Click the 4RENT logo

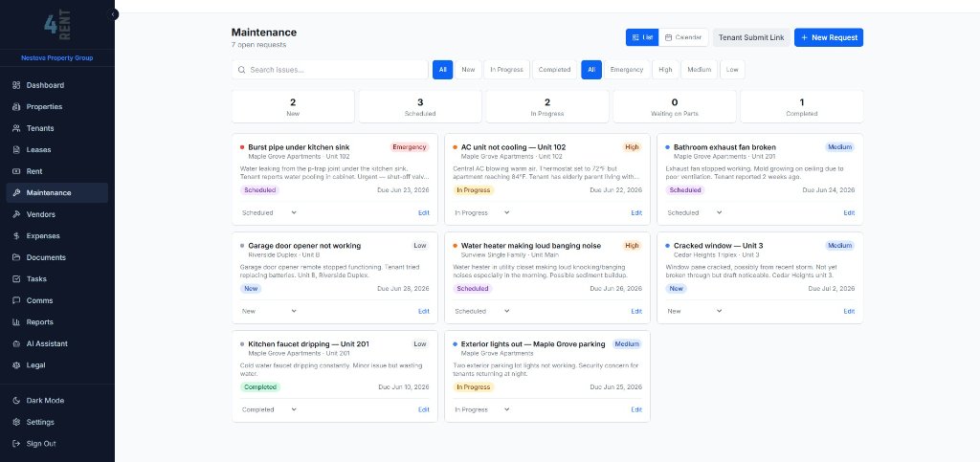(x=56, y=25)
